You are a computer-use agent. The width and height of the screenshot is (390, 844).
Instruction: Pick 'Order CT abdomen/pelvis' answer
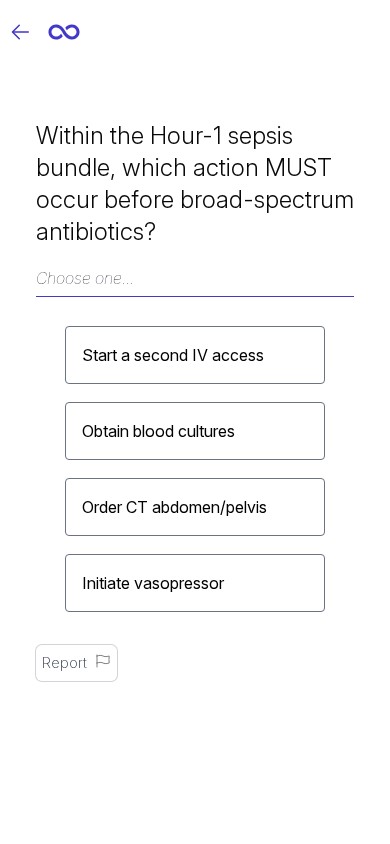(x=195, y=507)
